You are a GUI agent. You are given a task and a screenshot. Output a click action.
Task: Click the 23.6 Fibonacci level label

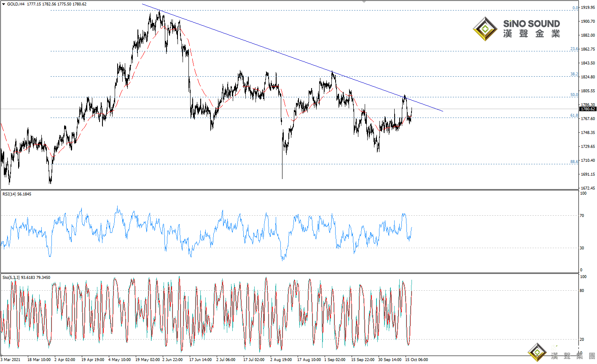click(574, 49)
